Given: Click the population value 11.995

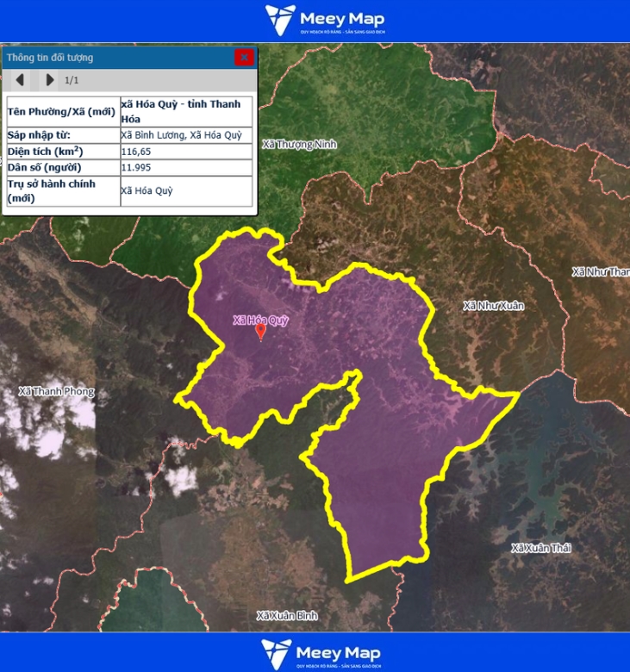Looking at the screenshot, I should pyautogui.click(x=136, y=167).
